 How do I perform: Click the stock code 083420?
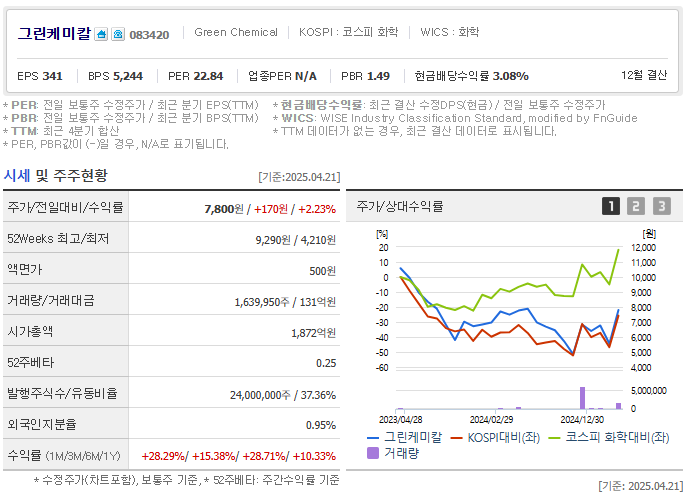pos(149,35)
